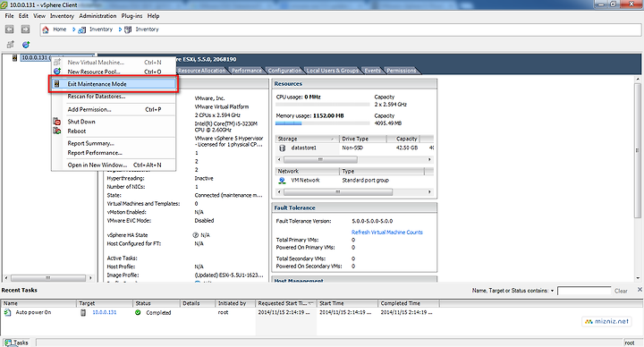Click Refresh Virtual Machine Counts link
Image resolution: width=644 pixels, height=347 pixels.
(387, 233)
